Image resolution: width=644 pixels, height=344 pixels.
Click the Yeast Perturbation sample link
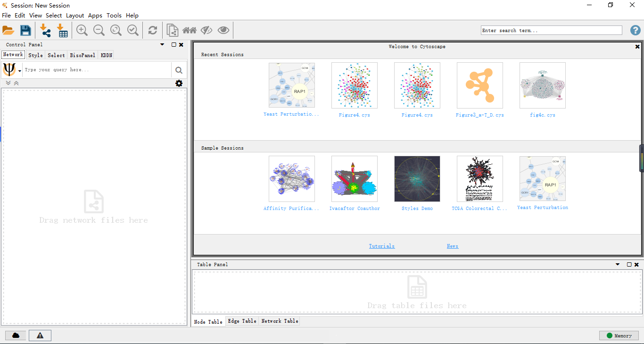pos(543,208)
